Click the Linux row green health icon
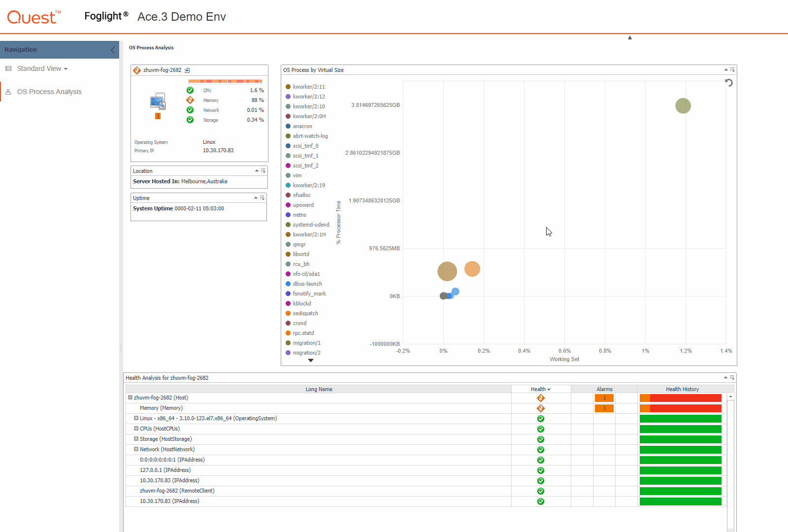Image resolution: width=788 pixels, height=532 pixels. click(541, 419)
